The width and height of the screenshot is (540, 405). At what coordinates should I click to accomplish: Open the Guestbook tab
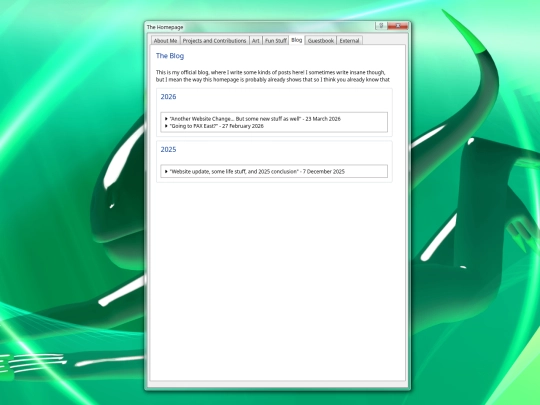click(x=321, y=41)
